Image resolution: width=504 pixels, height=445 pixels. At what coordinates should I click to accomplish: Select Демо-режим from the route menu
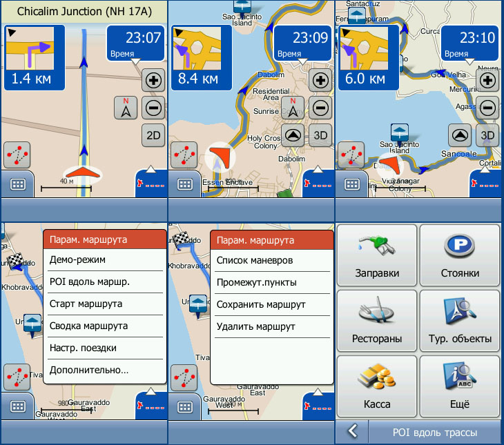coord(105,260)
